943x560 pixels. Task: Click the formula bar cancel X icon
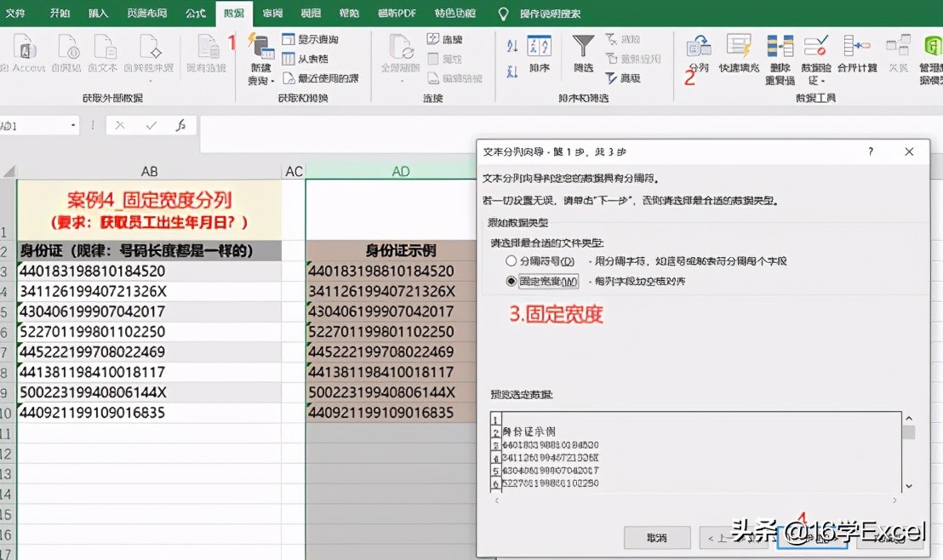tap(120, 125)
